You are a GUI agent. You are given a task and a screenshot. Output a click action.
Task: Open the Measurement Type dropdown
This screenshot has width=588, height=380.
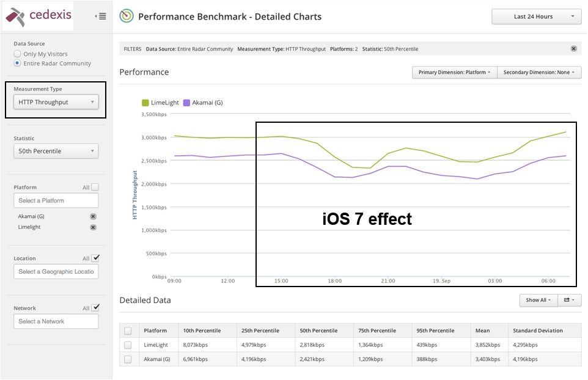(x=56, y=102)
